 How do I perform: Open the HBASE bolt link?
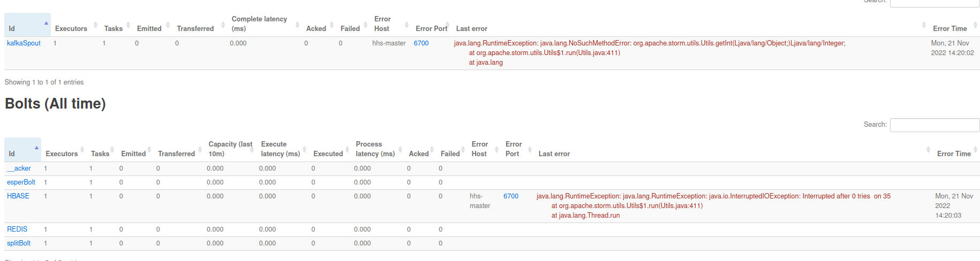[18, 196]
